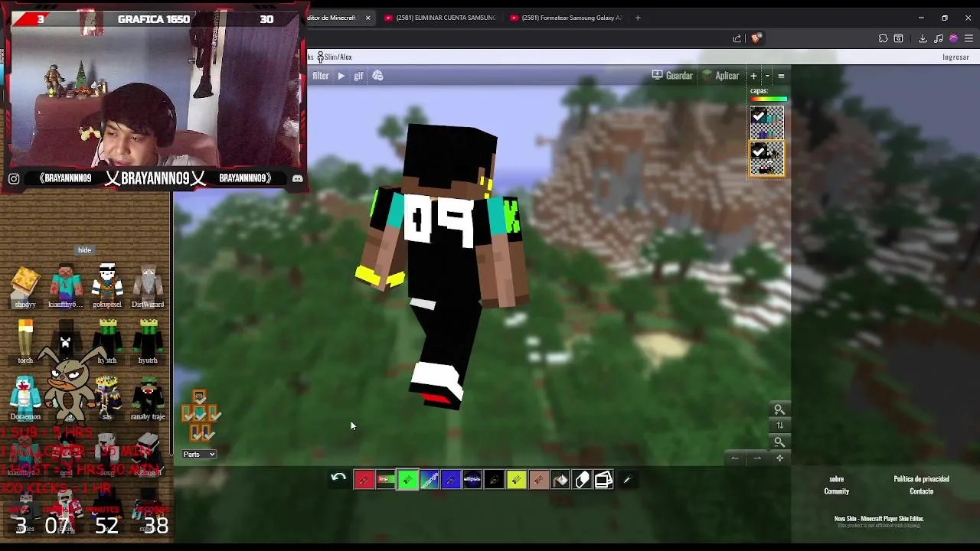Toggle the torso part checkbox
Viewport: 980px width, 551px height.
[x=199, y=414]
